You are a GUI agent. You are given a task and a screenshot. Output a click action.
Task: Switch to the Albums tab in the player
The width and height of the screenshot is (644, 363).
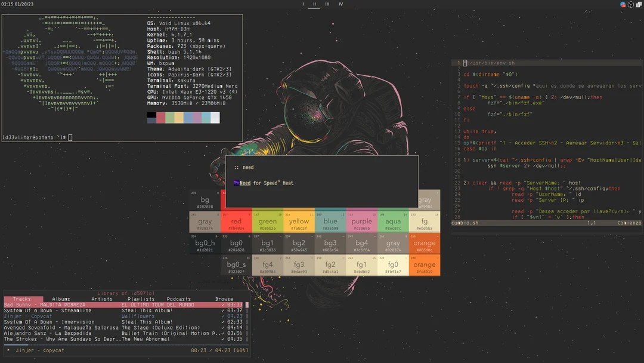(61, 299)
